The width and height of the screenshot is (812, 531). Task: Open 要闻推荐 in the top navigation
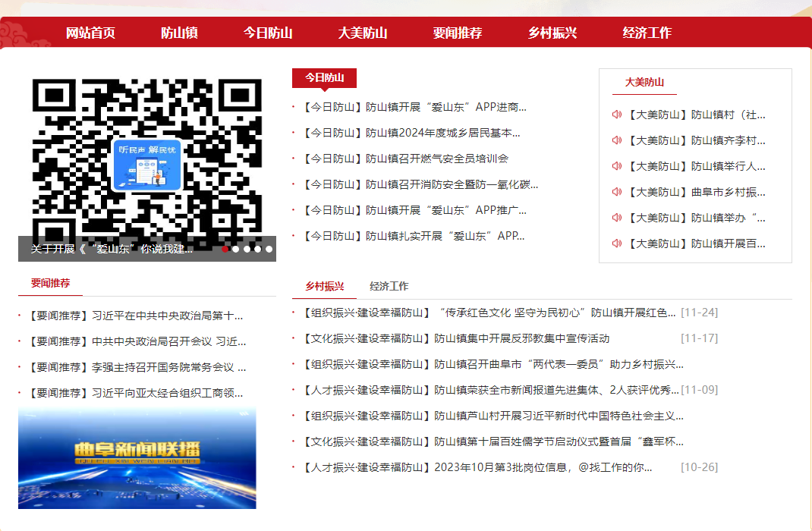[x=458, y=33]
